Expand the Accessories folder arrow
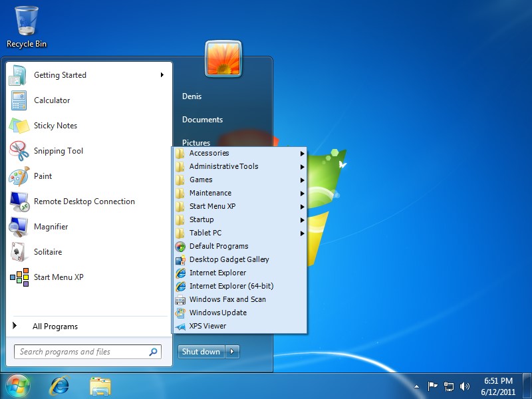Viewport: 532px width, 399px height. 302,154
